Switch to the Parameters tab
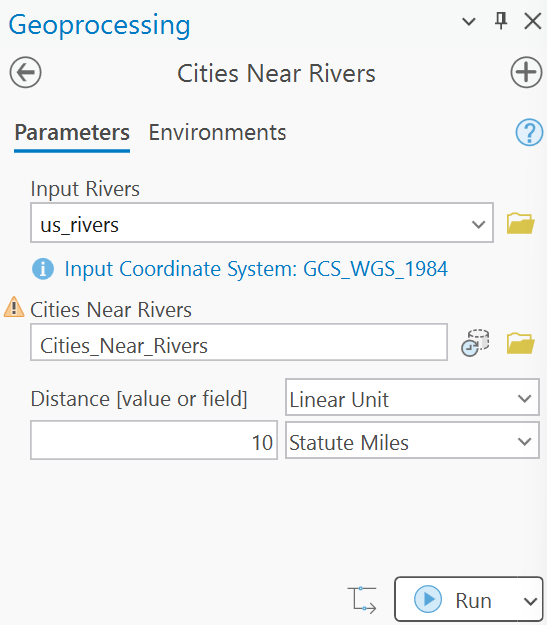The height and width of the screenshot is (625, 547). coord(72,133)
